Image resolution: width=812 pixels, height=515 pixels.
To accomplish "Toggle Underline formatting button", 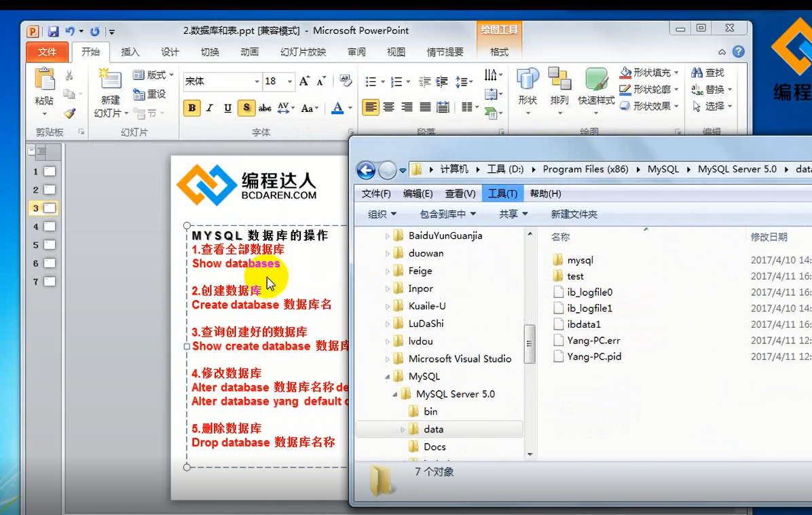I will click(228, 108).
